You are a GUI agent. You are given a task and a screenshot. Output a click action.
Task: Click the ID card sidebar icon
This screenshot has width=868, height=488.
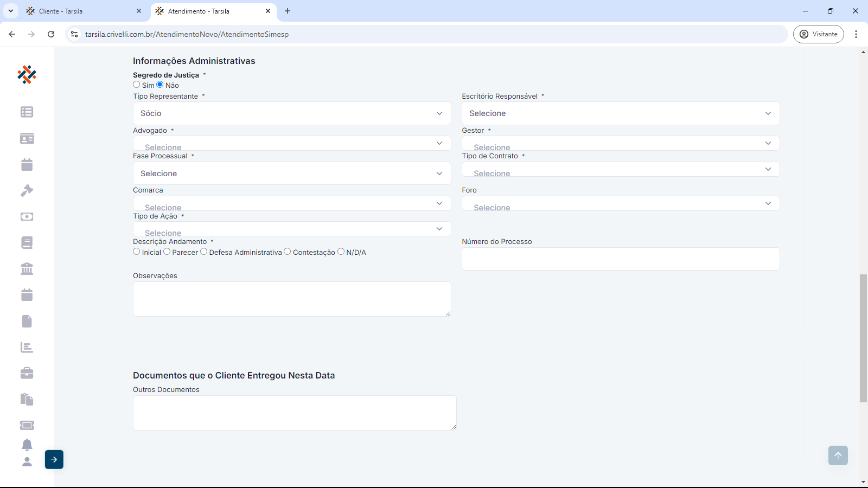point(27,139)
